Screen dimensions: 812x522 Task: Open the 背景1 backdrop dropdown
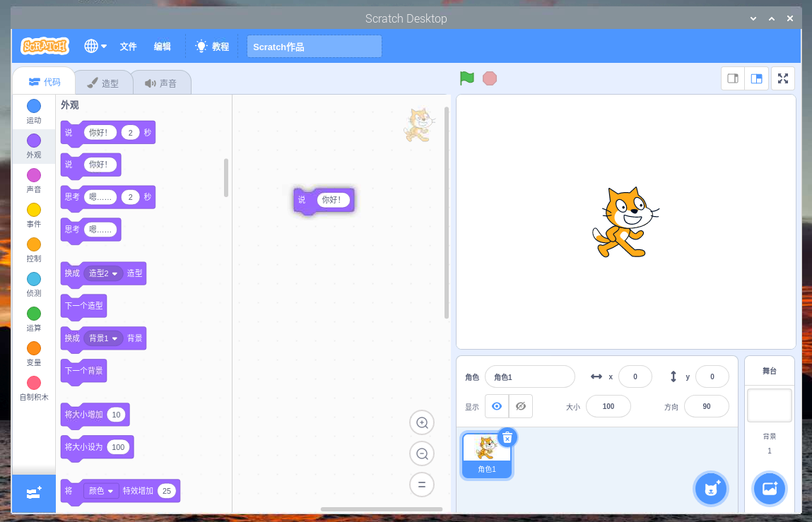click(x=104, y=338)
